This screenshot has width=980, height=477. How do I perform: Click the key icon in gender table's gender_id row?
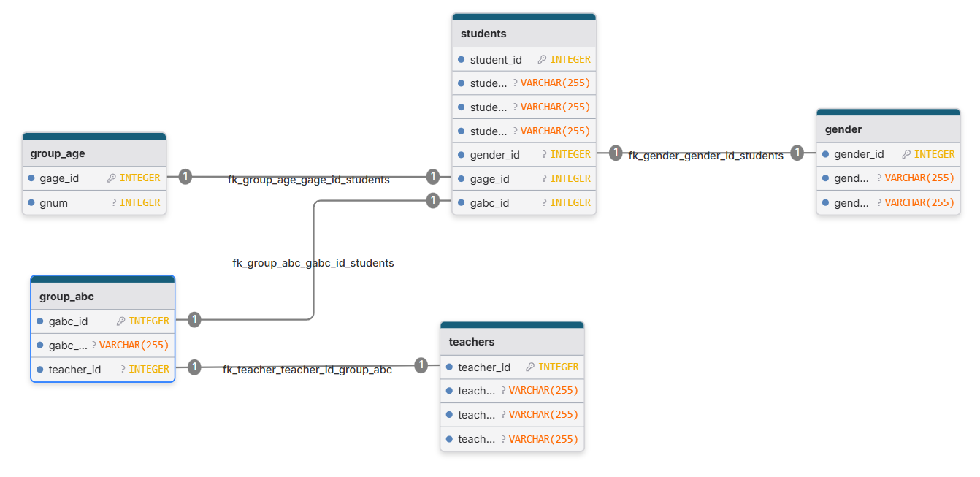tap(906, 154)
